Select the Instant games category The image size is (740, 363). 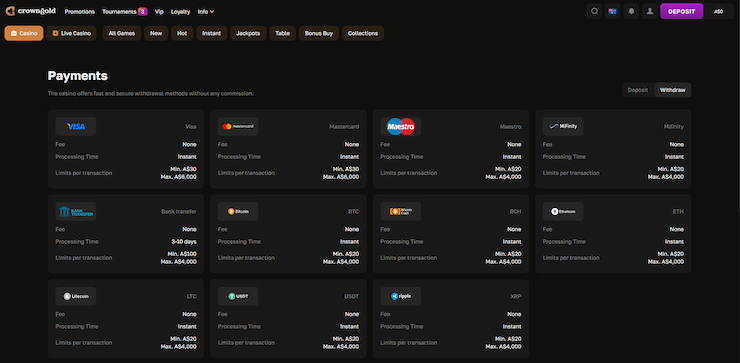pos(211,34)
